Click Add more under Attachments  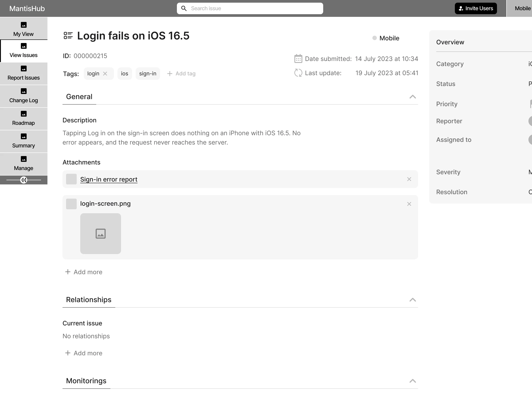coord(84,272)
